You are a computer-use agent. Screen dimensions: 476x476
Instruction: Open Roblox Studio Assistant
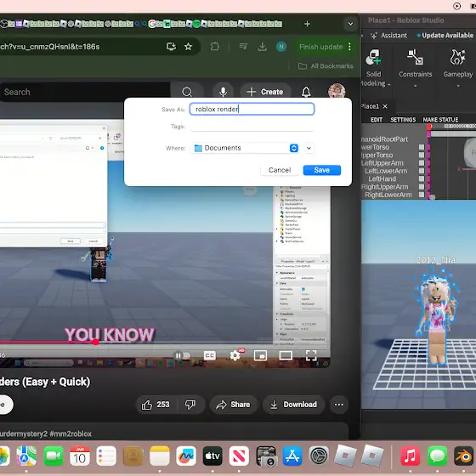click(x=389, y=35)
